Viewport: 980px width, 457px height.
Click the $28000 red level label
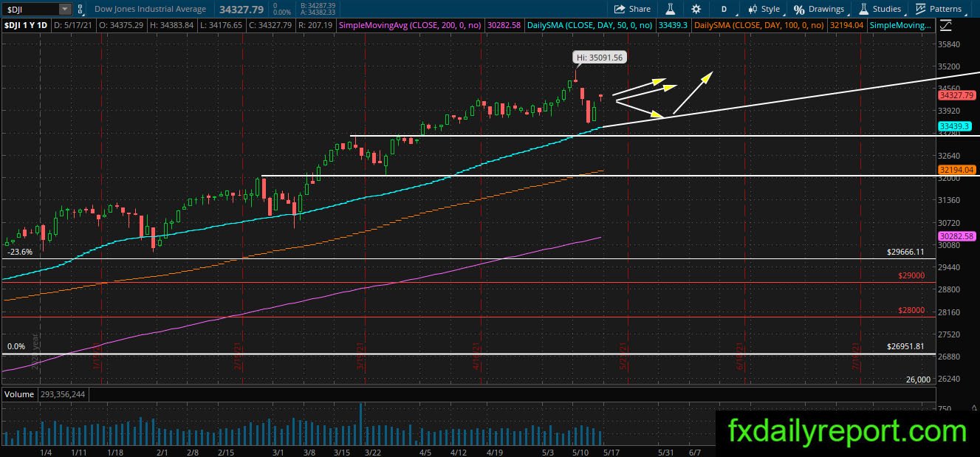click(912, 311)
